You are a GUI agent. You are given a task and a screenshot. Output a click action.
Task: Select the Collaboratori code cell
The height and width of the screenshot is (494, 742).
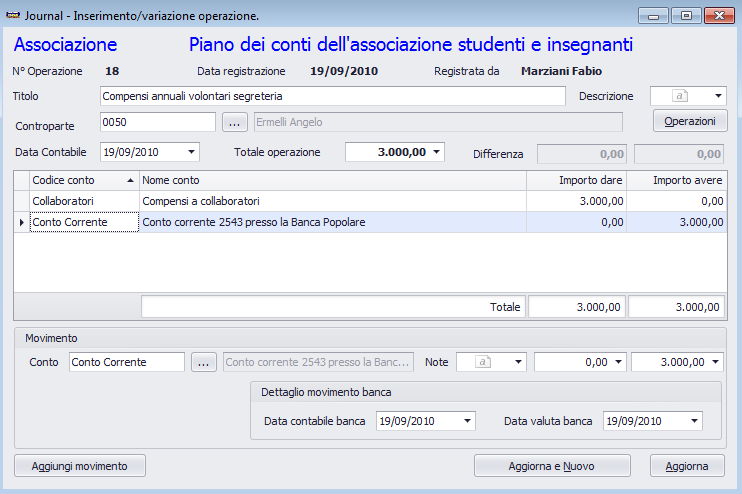click(84, 201)
